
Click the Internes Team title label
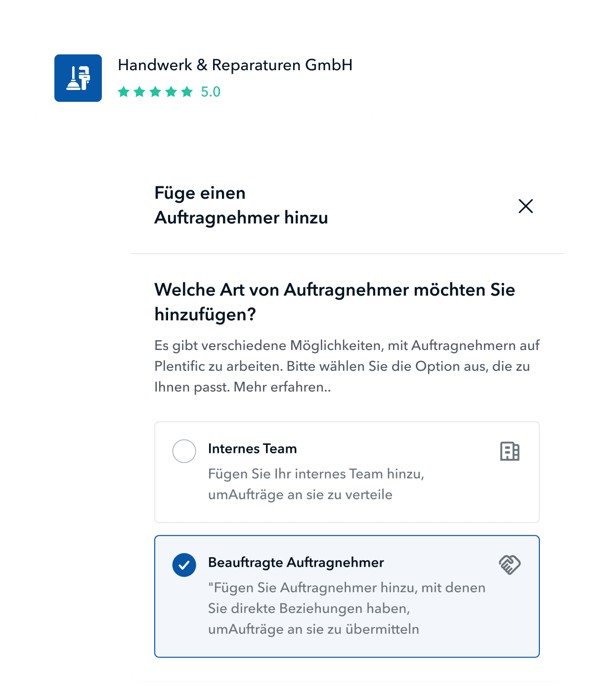click(253, 448)
